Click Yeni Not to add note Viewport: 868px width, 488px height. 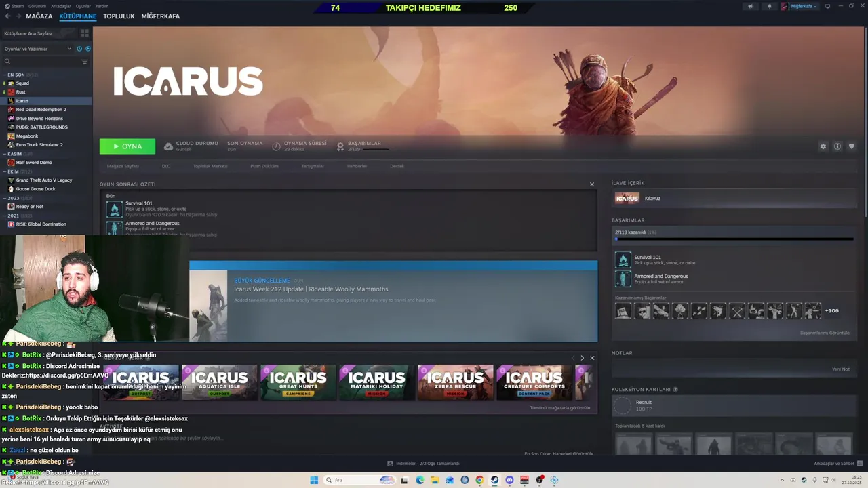pyautogui.click(x=841, y=369)
